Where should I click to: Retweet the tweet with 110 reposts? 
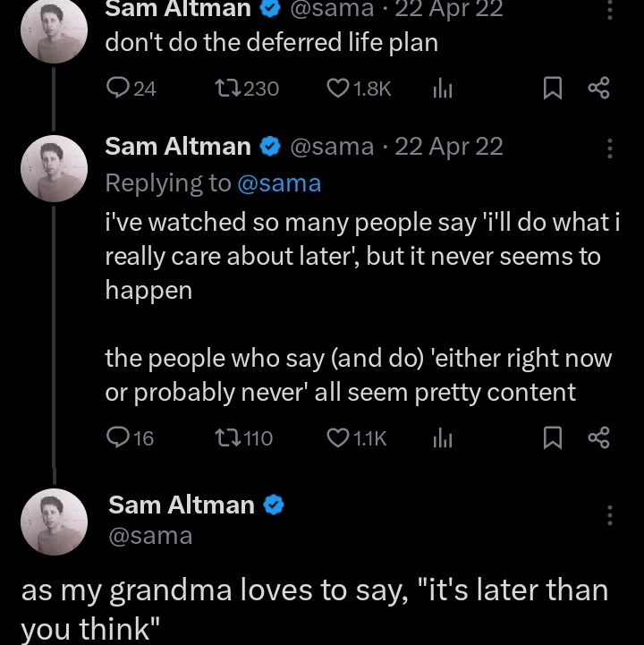227,437
